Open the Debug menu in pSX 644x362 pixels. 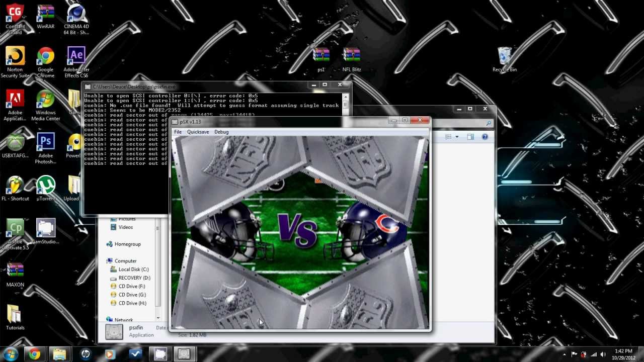point(221,132)
